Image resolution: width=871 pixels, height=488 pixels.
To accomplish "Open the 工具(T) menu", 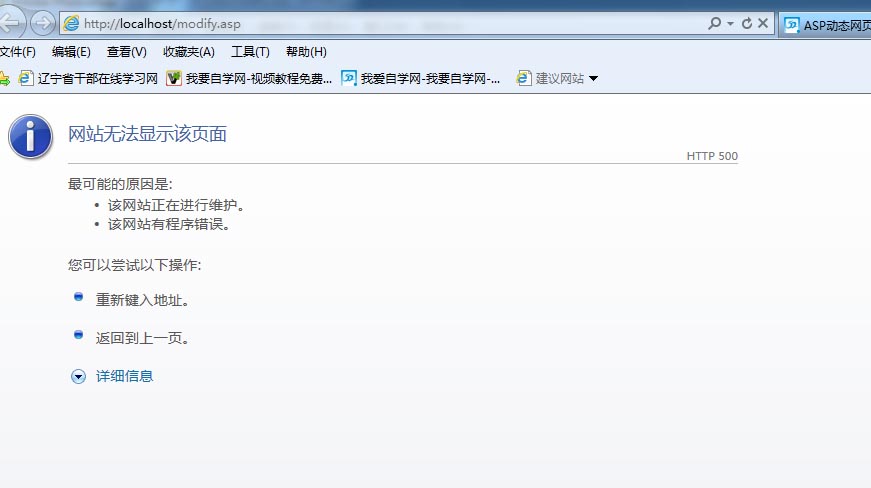I will click(250, 52).
